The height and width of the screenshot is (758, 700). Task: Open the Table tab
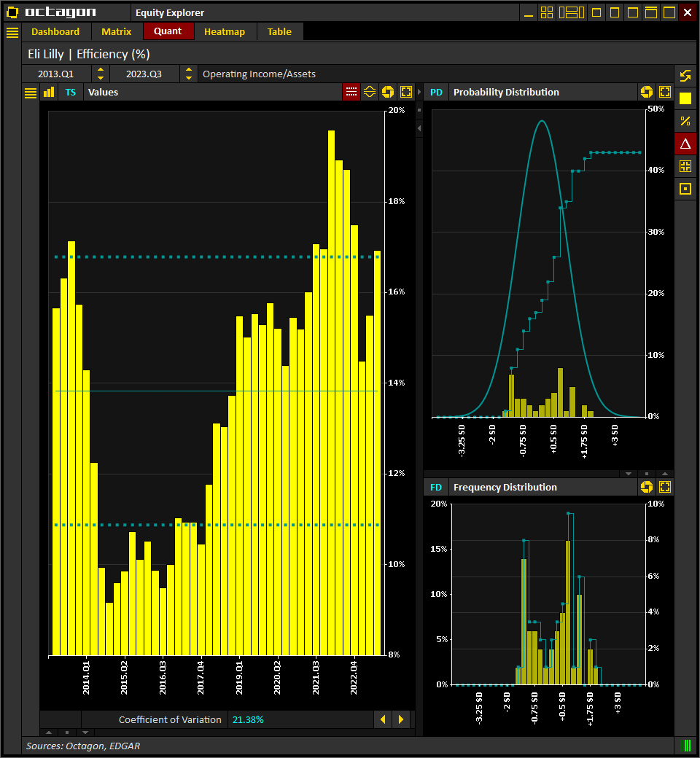[279, 32]
